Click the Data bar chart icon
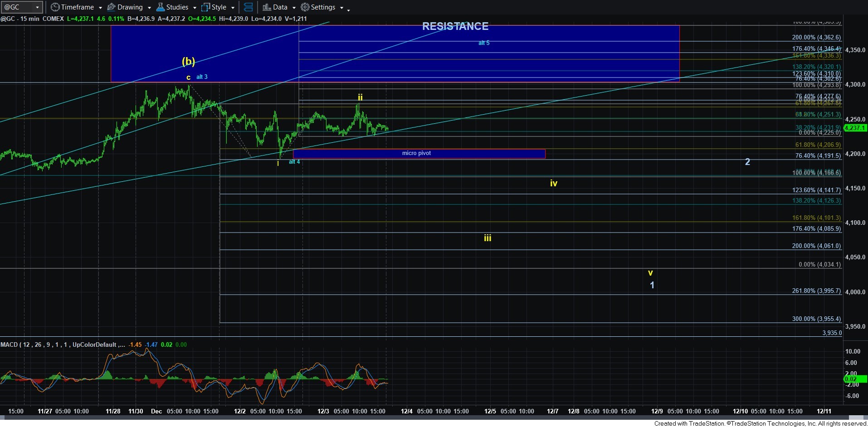868x427 pixels. point(267,7)
